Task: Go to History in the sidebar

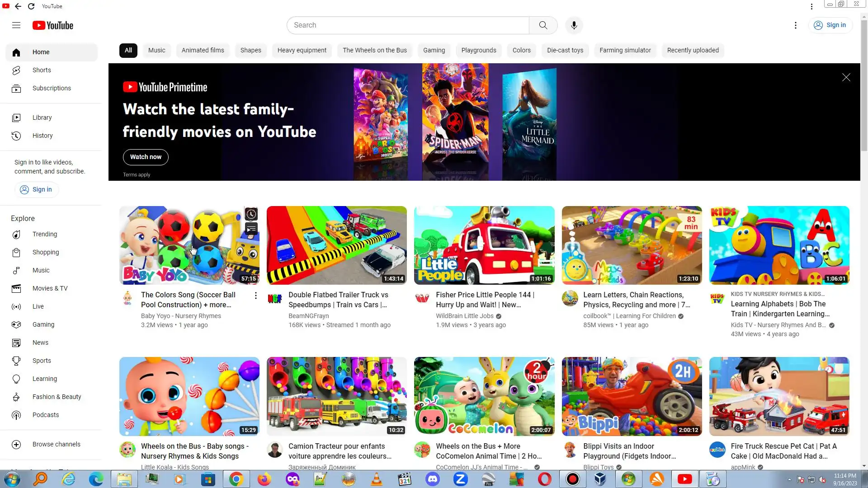Action: (42, 136)
